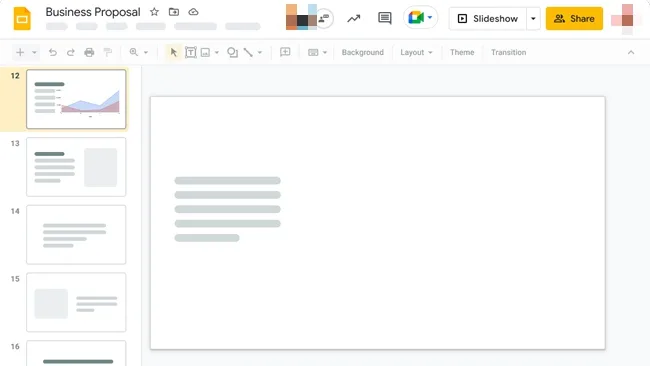Open the Theme panel
650x366 pixels.
462,52
